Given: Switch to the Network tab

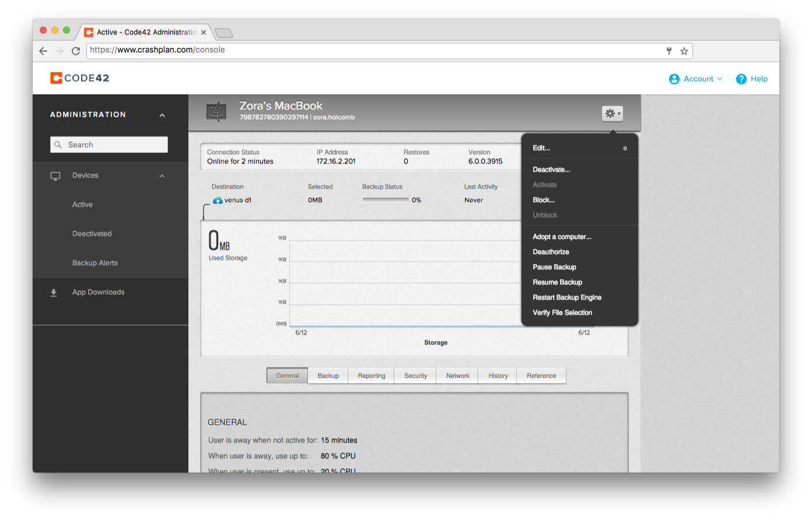Looking at the screenshot, I should [458, 376].
